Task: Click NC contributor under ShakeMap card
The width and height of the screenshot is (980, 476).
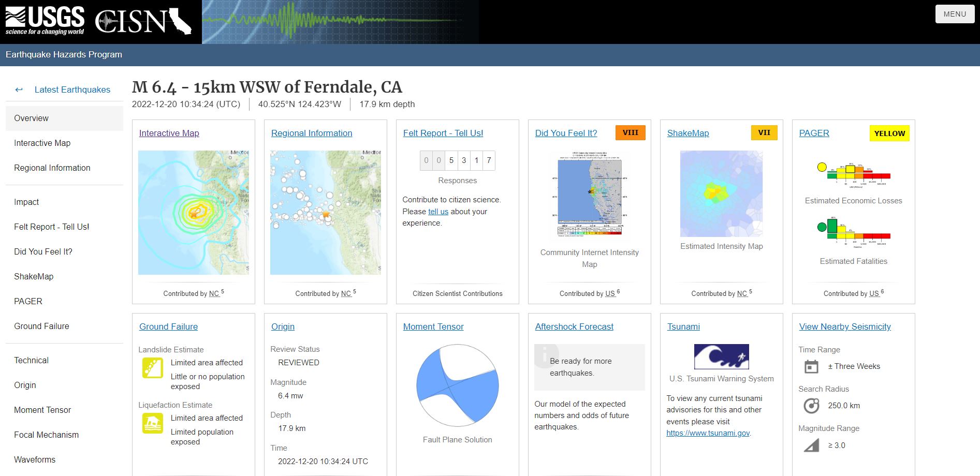Action: 742,293
